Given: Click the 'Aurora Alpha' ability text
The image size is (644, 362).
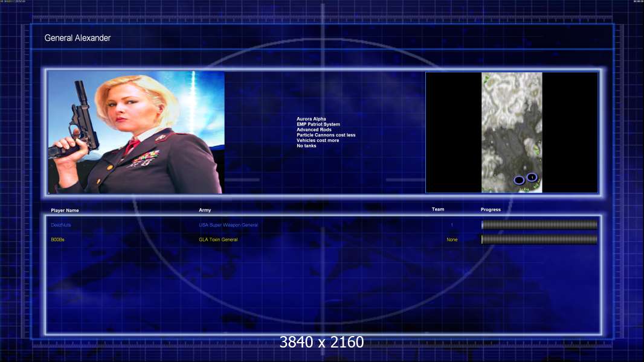Looking at the screenshot, I should tap(311, 119).
